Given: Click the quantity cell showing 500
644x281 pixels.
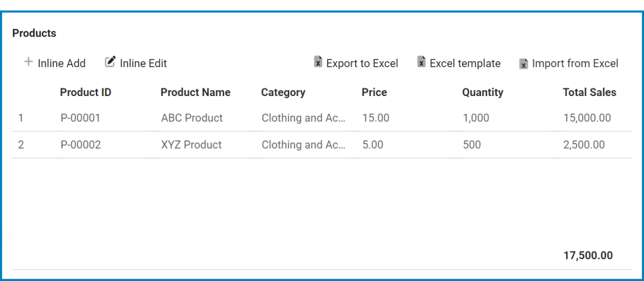Looking at the screenshot, I should (x=471, y=145).
